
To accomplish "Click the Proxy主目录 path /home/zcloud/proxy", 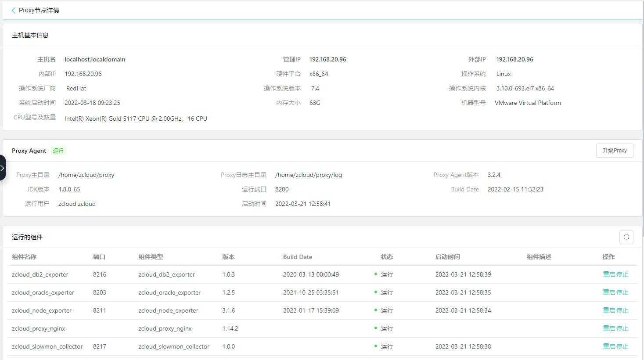I will 86,175.
